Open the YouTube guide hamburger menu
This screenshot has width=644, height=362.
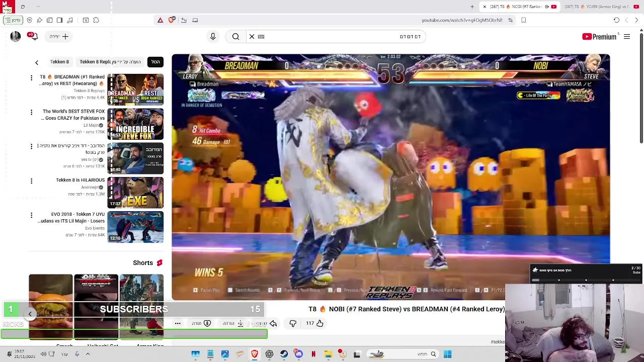pos(627,37)
